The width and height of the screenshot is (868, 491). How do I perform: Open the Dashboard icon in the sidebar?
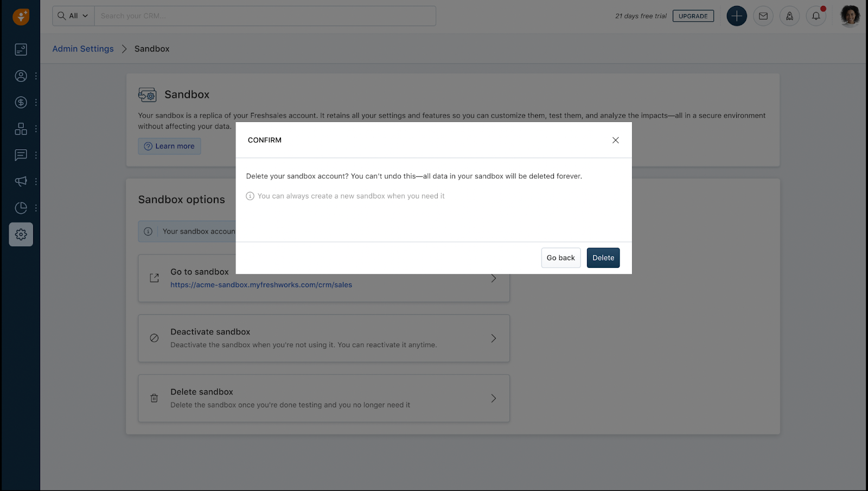(x=21, y=49)
